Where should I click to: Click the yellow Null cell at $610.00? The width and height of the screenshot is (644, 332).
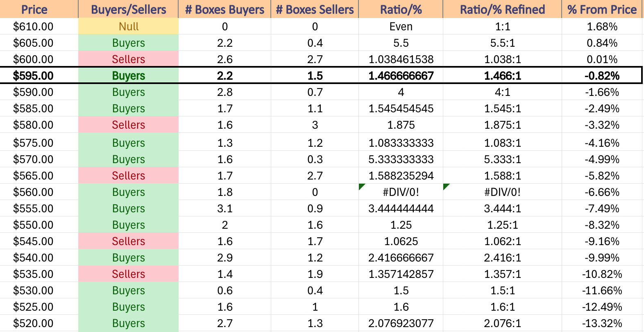128,27
